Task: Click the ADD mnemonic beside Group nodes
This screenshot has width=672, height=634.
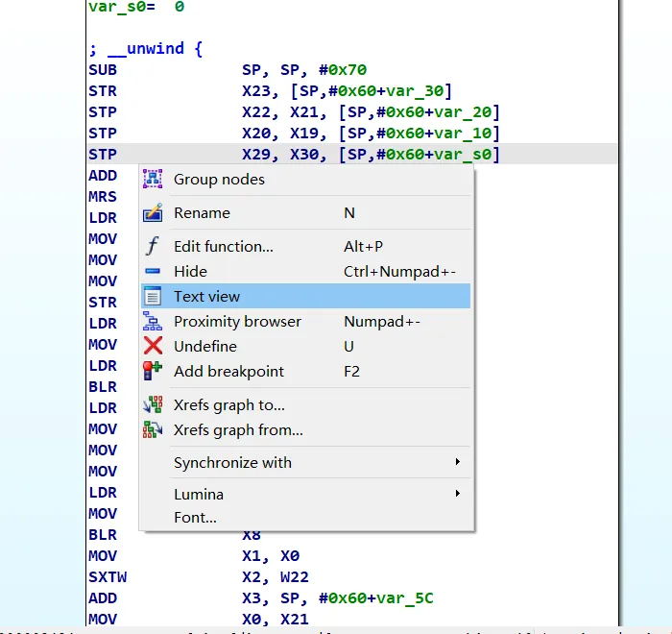Action: (x=103, y=176)
